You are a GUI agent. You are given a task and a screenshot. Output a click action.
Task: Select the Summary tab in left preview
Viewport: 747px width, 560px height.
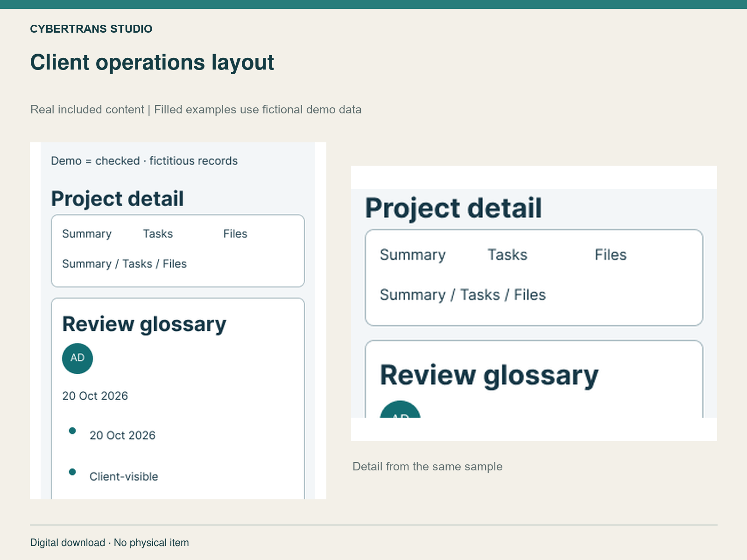click(87, 234)
